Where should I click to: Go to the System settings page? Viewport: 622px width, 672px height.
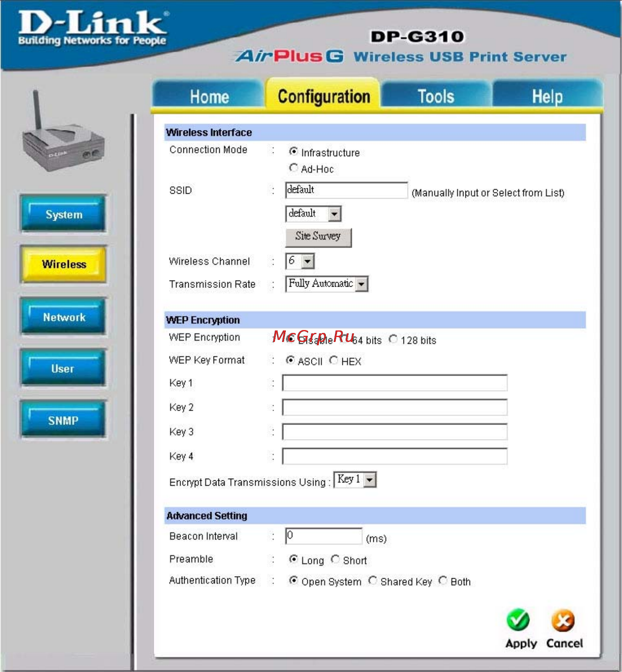(63, 214)
